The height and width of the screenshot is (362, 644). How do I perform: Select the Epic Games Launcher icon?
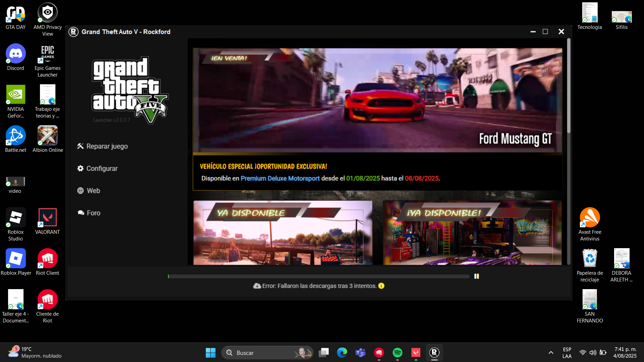coord(47,60)
